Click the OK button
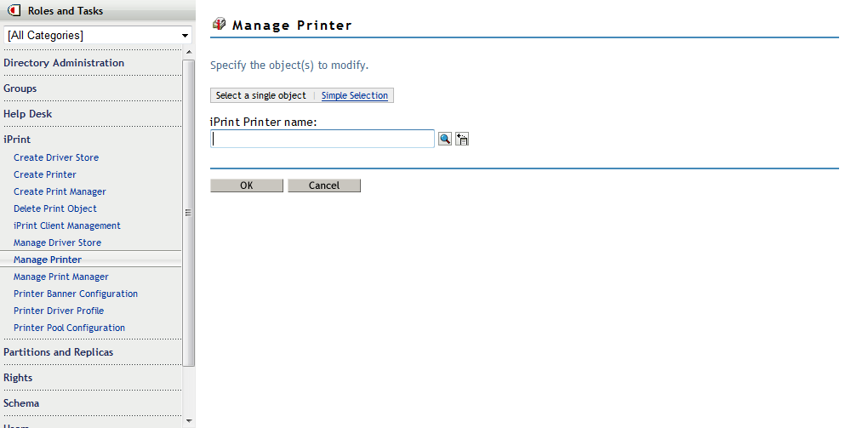The height and width of the screenshot is (428, 868). 246,185
